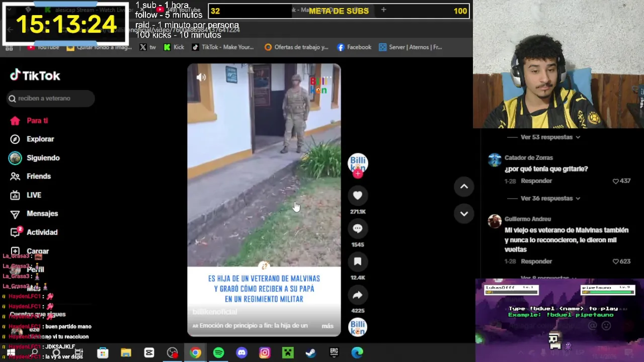Open Guillermo Andreu avatar
The width and height of the screenshot is (644, 362).
click(495, 221)
